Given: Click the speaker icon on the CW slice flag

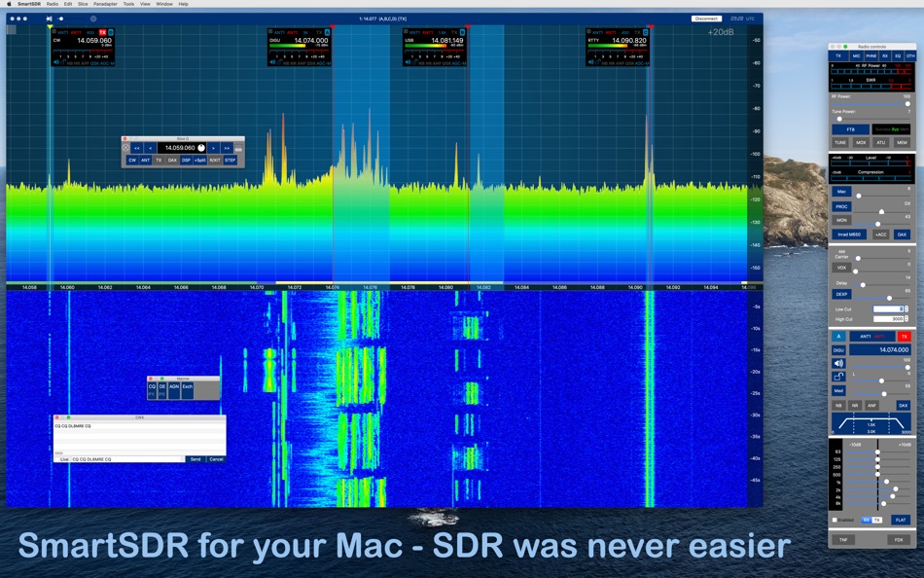Looking at the screenshot, I should (56, 62).
